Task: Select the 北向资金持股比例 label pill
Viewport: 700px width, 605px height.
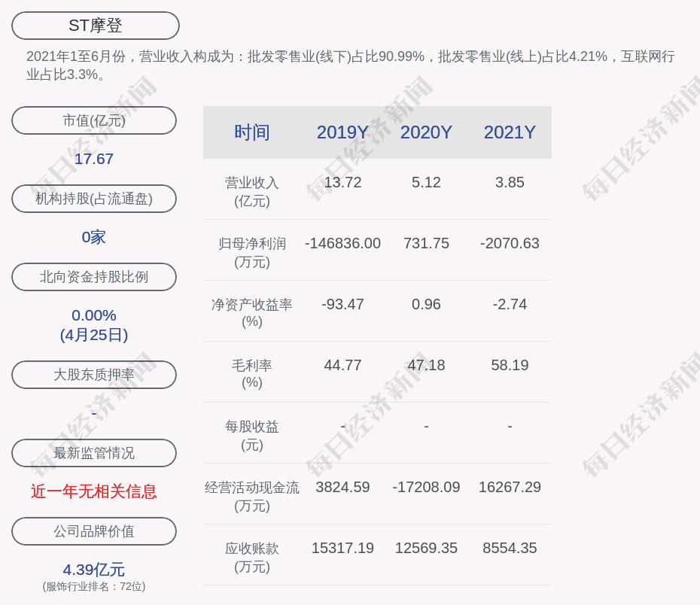Action: [94, 277]
